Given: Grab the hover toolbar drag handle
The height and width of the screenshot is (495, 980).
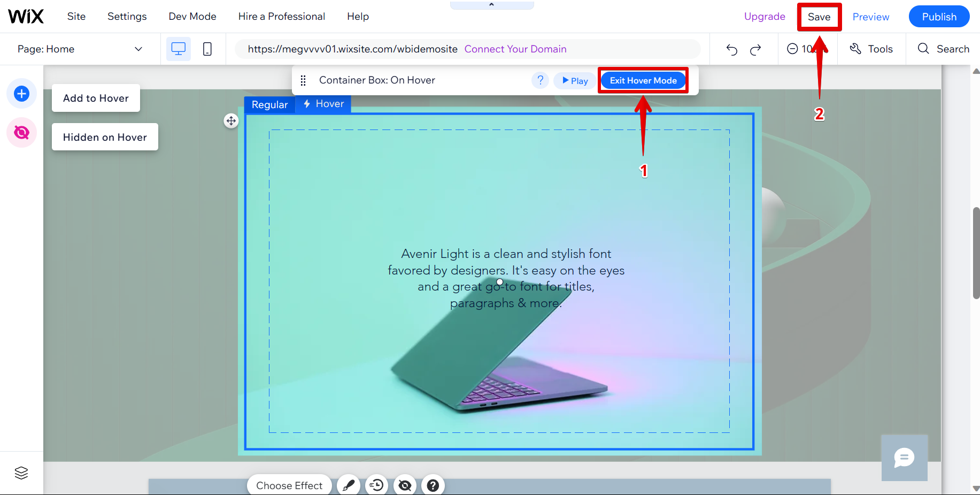Looking at the screenshot, I should pos(303,80).
